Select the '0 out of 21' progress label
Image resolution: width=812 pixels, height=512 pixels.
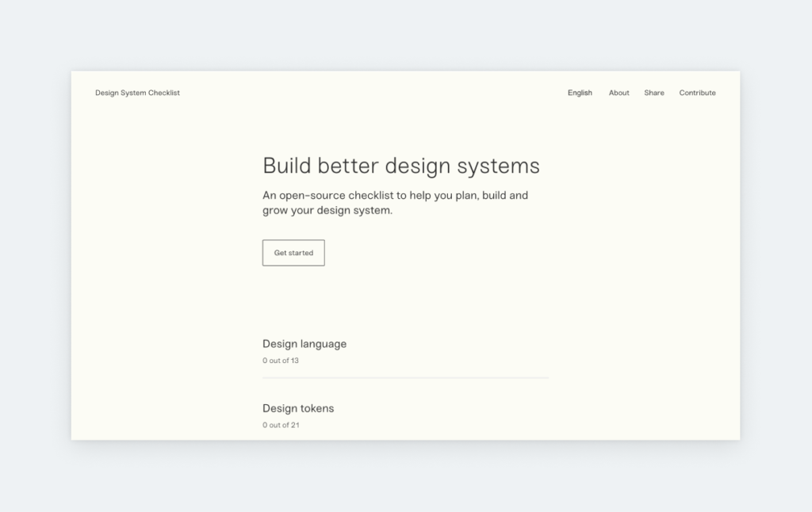pos(280,425)
